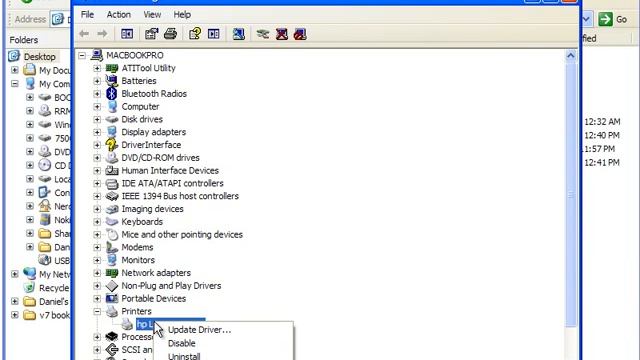Expand My Documents in Explorer Folders pane

(15, 70)
